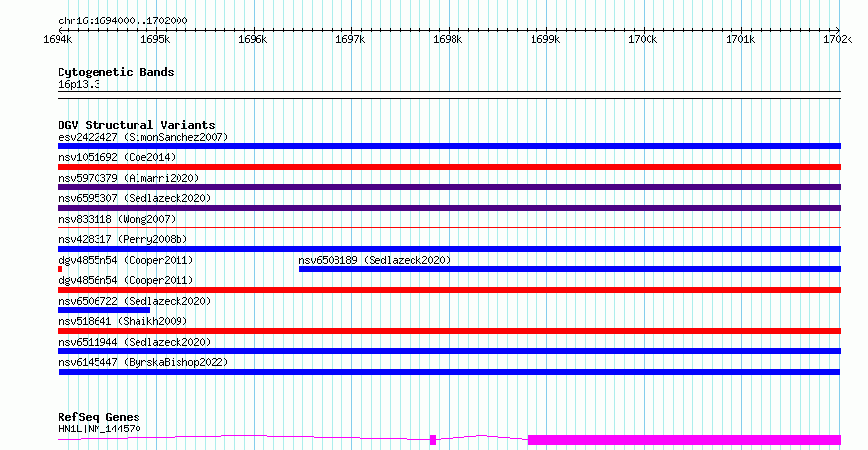The width and height of the screenshot is (868, 450).
Task: Click the small magenta HN1L exon near 1698k
Action: tap(433, 440)
